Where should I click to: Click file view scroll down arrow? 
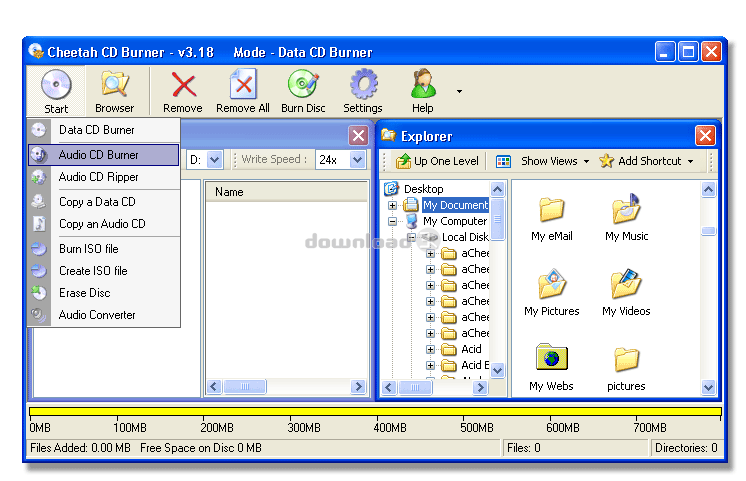click(x=708, y=388)
